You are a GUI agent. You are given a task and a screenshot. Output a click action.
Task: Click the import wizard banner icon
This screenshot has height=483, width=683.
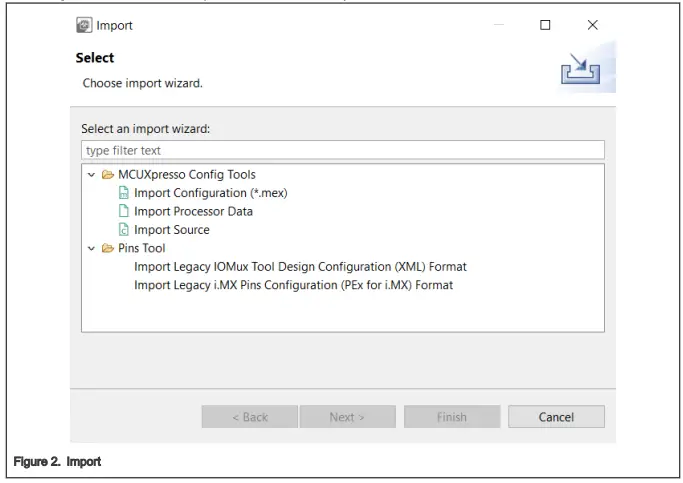(x=580, y=71)
